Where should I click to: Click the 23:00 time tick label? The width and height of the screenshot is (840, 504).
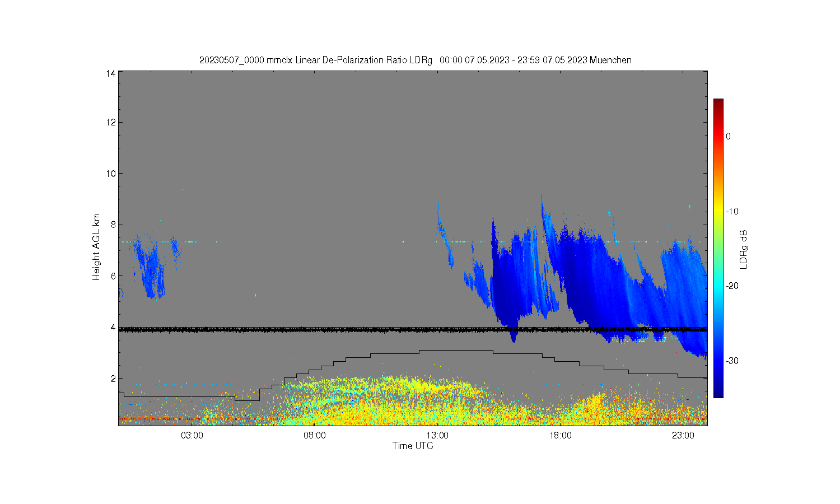(683, 435)
